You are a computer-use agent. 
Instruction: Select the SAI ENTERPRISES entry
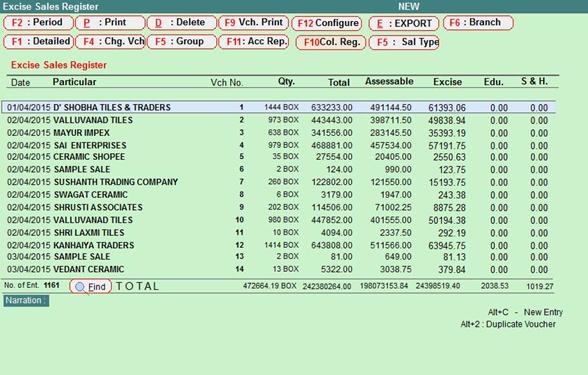[x=279, y=145]
